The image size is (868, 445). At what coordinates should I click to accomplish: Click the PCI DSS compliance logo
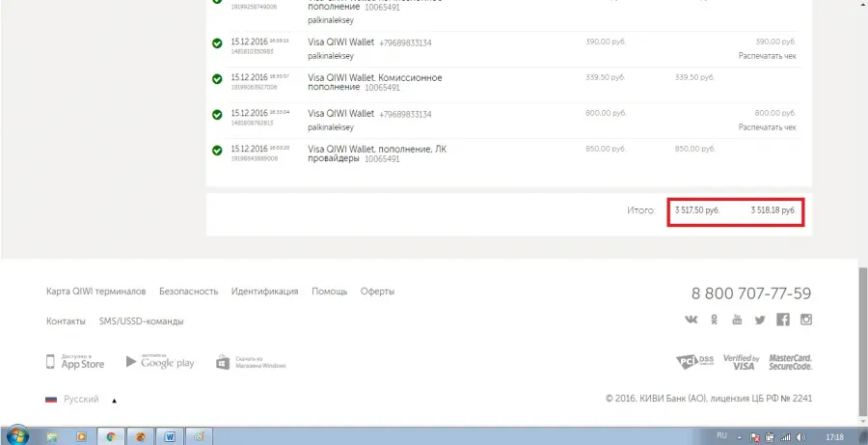pos(694,362)
